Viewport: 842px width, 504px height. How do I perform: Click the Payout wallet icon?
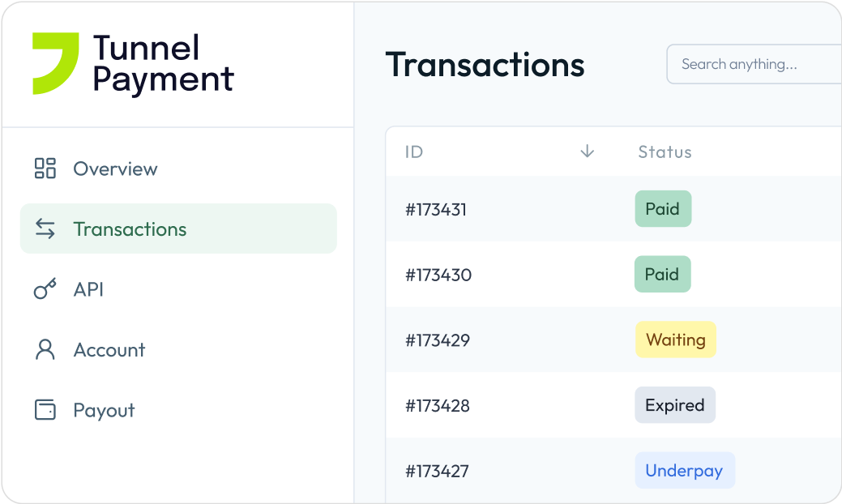pos(45,410)
